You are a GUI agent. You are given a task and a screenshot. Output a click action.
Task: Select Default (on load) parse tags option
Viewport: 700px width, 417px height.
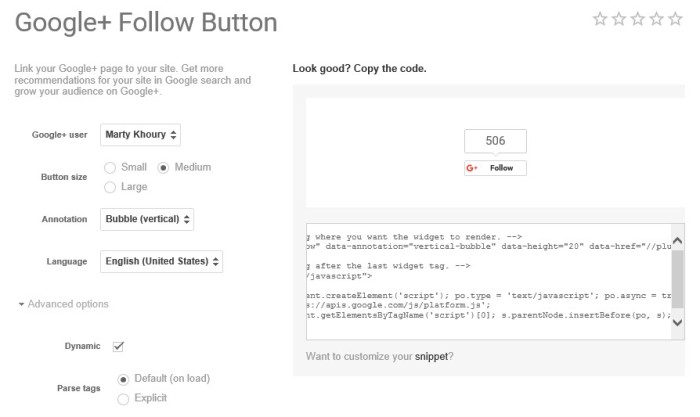[x=124, y=379]
